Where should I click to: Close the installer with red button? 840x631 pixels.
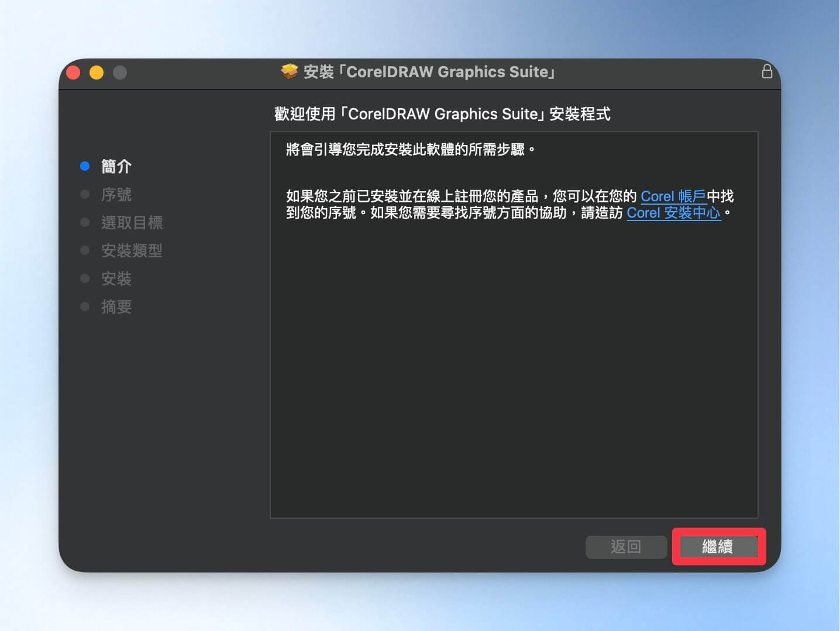(73, 73)
